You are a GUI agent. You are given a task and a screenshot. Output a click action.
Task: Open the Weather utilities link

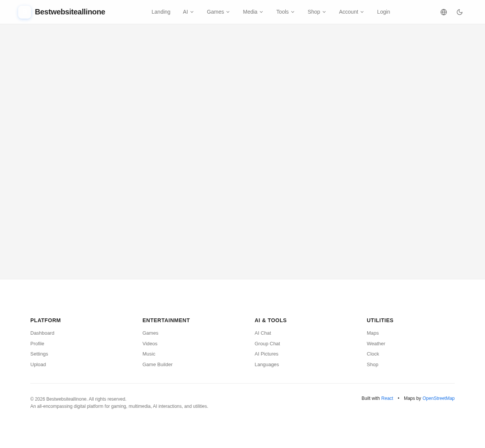pos(376,344)
